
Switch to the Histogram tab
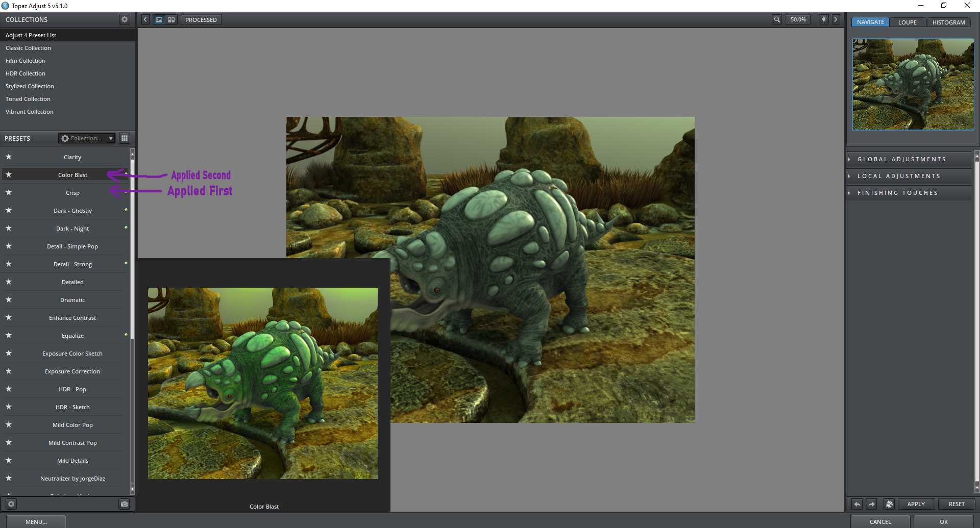pos(949,22)
